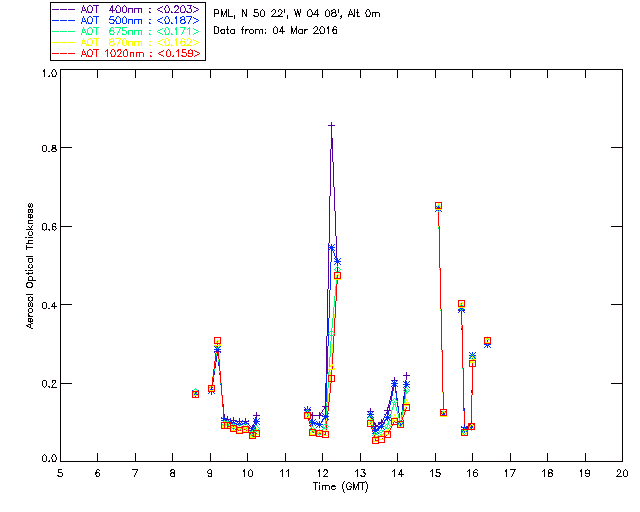The width and height of the screenshot is (640, 512).
Task: Click the x-axis tick label 5
Action: [x=60, y=473]
